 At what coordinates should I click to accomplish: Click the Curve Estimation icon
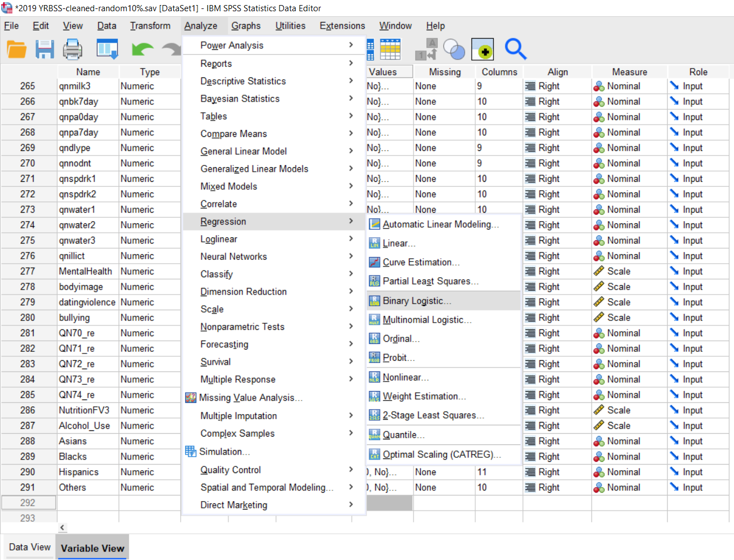(x=374, y=263)
